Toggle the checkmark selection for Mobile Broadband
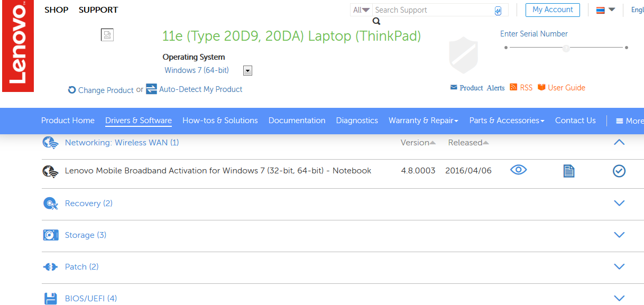Screen dimensions: 644x305 (x=619, y=171)
